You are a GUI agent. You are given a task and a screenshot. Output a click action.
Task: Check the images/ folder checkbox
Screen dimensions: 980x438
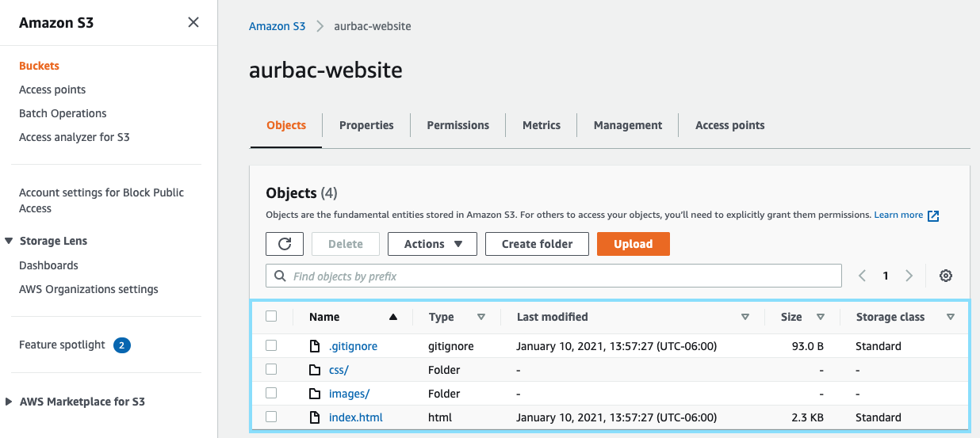click(271, 393)
